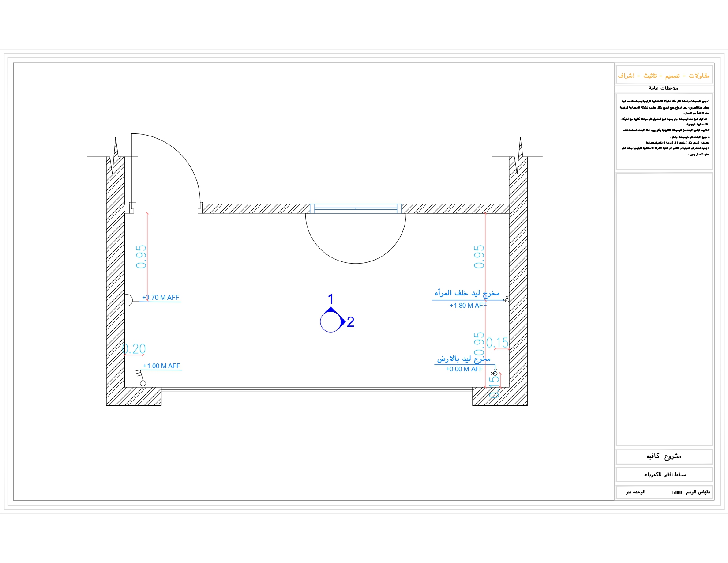Click the section number 1

point(331,299)
